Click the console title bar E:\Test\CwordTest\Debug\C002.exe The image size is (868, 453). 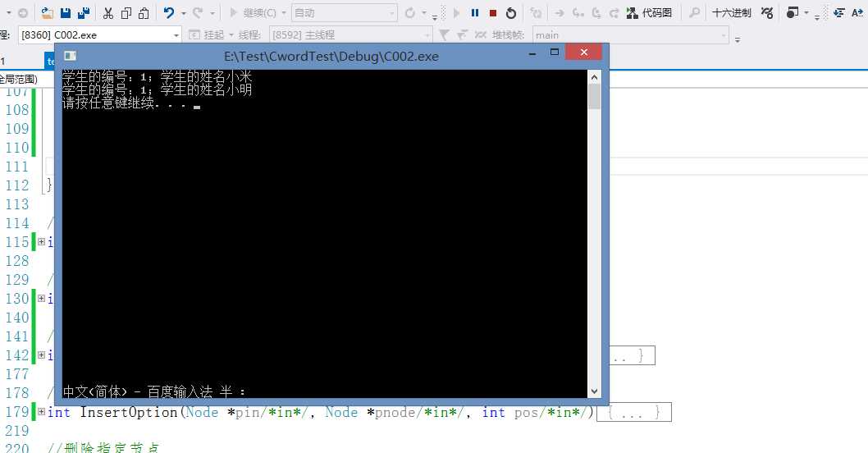click(331, 56)
